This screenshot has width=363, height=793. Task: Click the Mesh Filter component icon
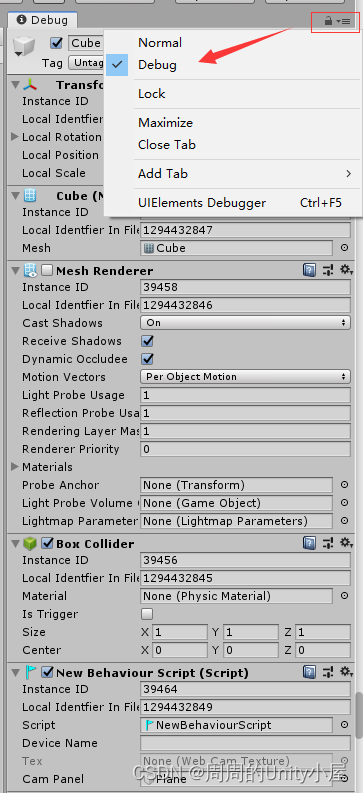point(30,196)
